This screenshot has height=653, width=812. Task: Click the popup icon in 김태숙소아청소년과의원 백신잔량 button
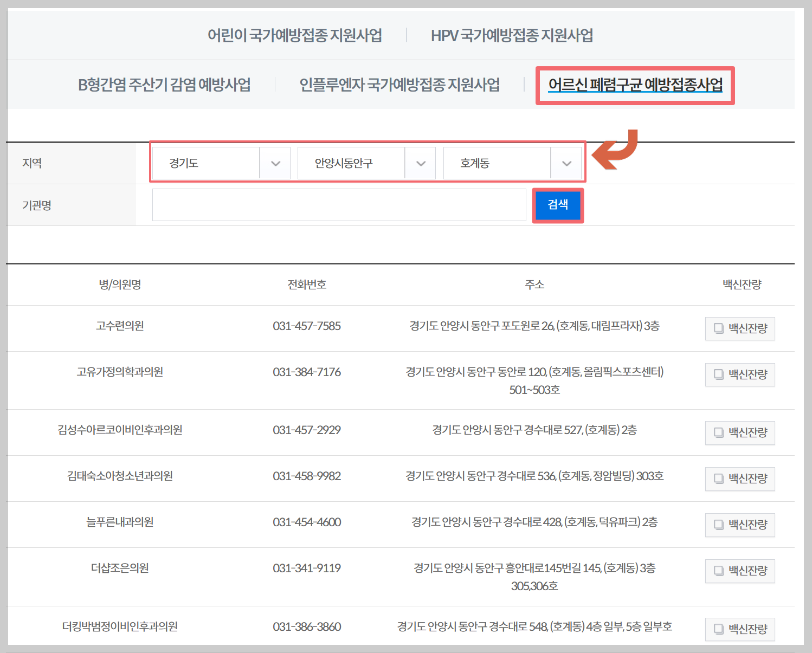pyautogui.click(x=719, y=479)
